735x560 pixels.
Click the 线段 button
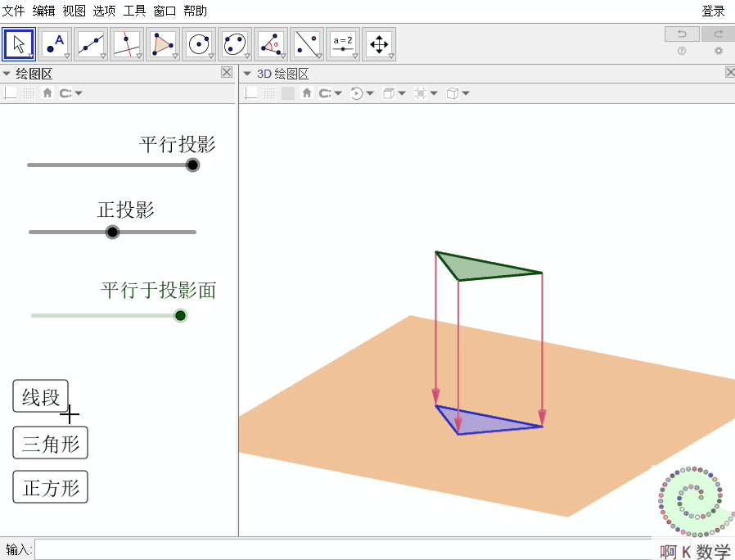(40, 396)
